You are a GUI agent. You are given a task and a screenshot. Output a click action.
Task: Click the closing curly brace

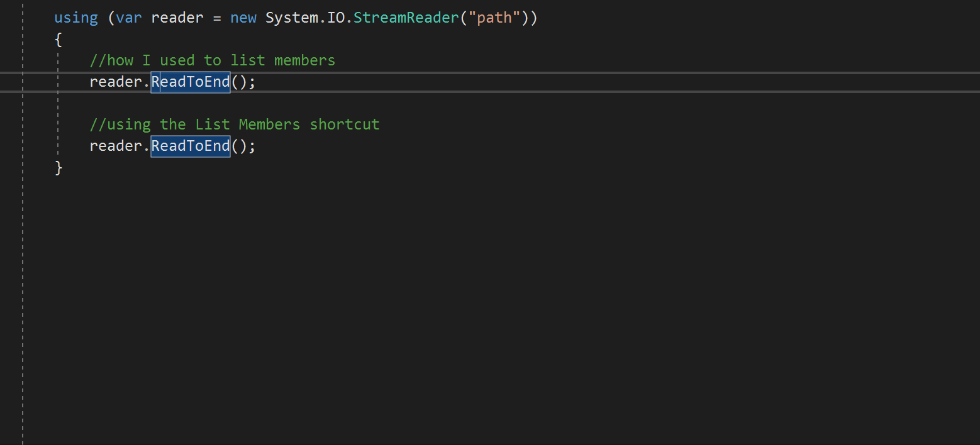click(58, 168)
